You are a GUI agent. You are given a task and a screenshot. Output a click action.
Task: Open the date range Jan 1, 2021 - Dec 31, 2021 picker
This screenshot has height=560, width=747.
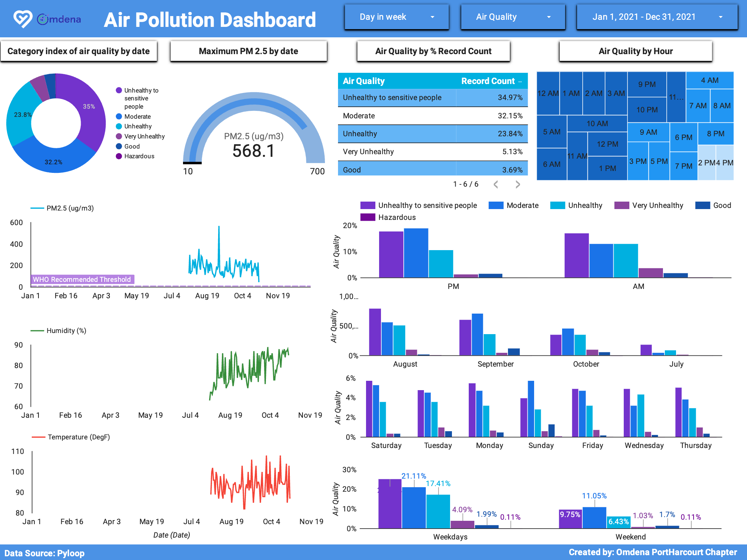point(657,17)
